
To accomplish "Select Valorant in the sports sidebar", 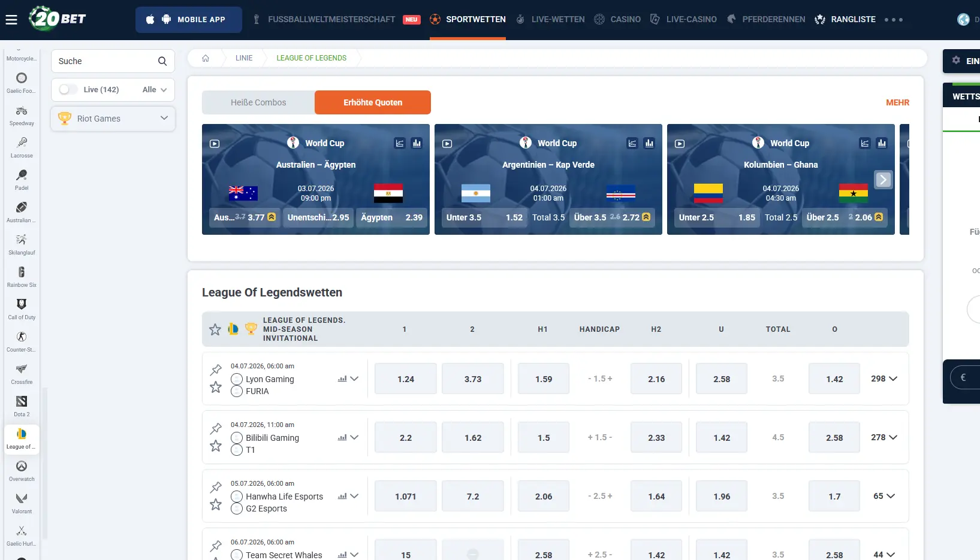I will coord(22,503).
